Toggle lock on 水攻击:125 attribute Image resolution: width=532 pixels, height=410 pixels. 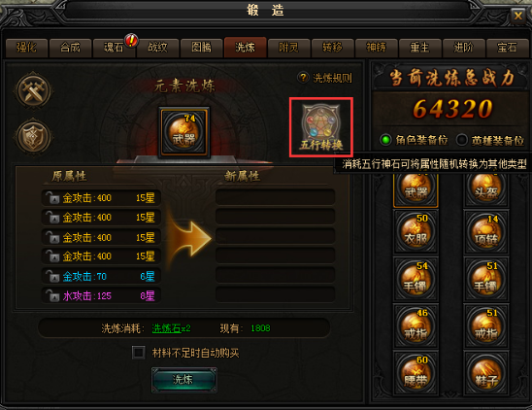coord(52,295)
